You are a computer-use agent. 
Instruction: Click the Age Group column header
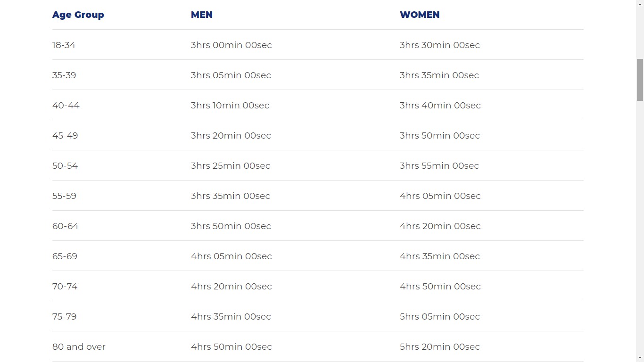tap(78, 15)
